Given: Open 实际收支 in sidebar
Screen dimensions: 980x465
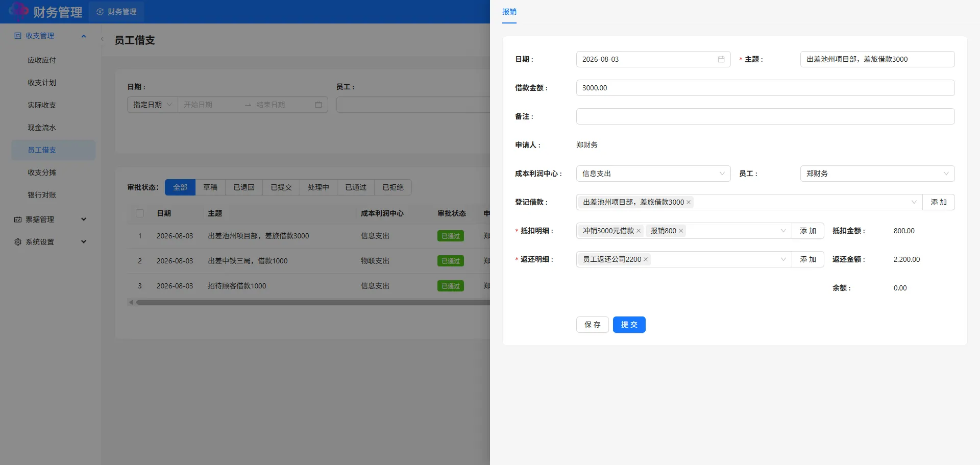Looking at the screenshot, I should (x=53, y=105).
